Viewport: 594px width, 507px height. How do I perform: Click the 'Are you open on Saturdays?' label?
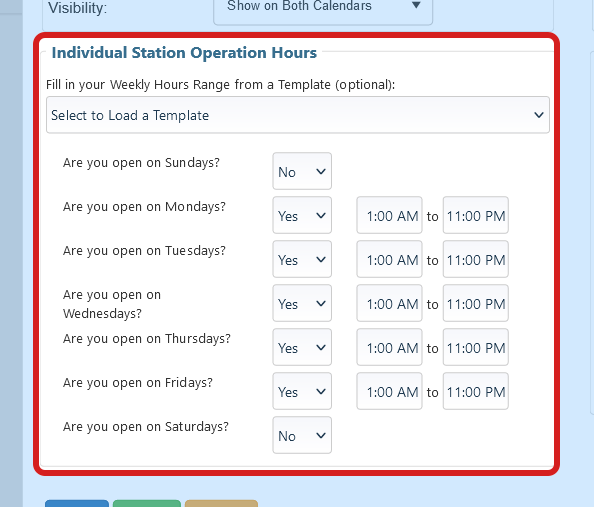coord(146,427)
